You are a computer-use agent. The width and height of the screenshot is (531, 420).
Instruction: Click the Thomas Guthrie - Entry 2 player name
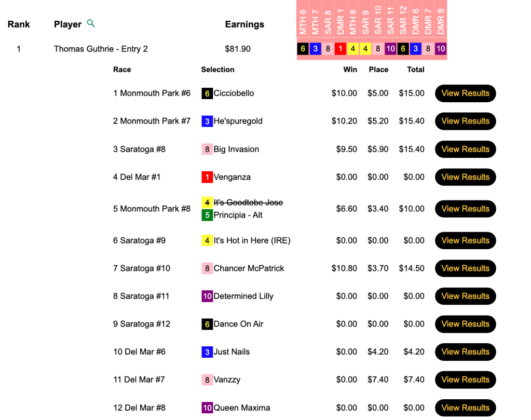click(x=101, y=49)
